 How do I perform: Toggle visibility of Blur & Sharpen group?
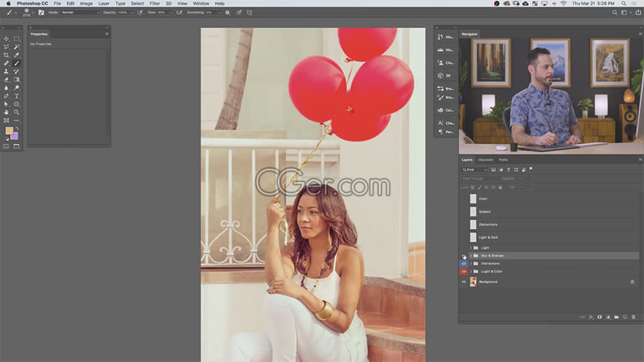464,256
